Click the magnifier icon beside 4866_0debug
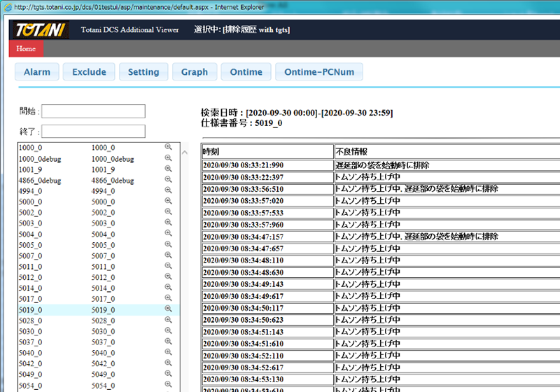The image size is (560, 392). (168, 180)
